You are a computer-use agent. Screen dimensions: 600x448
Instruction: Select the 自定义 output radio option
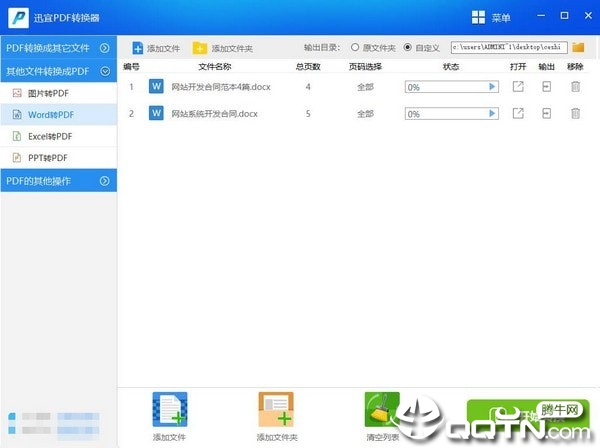pyautogui.click(x=408, y=47)
